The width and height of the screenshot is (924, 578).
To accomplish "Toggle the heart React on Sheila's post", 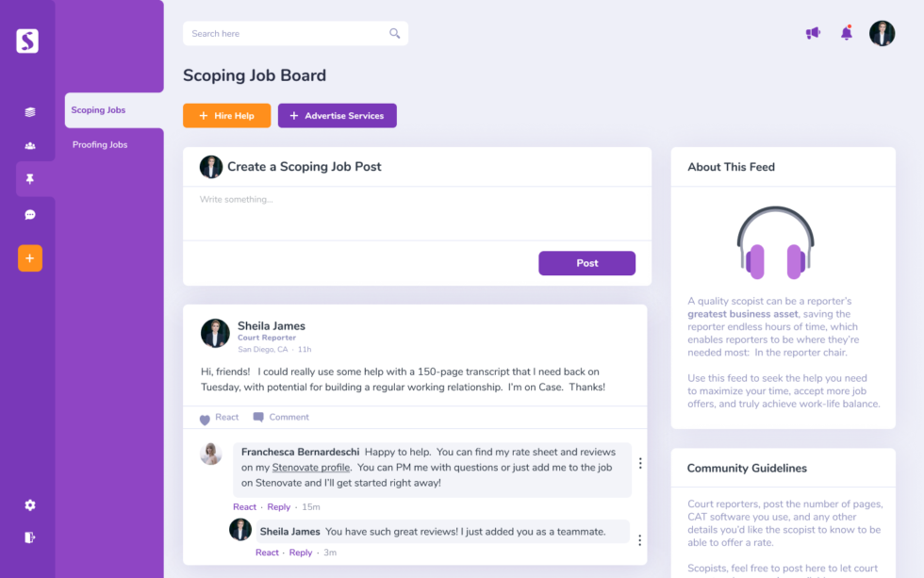I will pyautogui.click(x=206, y=419).
